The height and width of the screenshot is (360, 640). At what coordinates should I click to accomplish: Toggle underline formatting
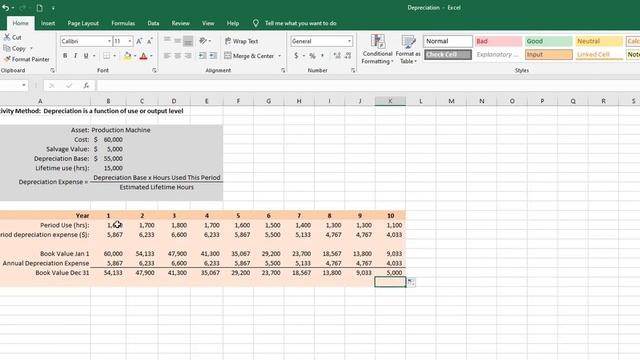click(x=86, y=56)
